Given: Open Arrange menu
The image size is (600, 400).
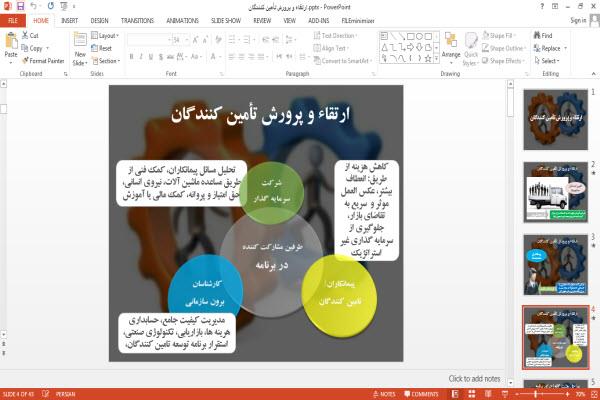Looking at the screenshot, I should coord(451,49).
